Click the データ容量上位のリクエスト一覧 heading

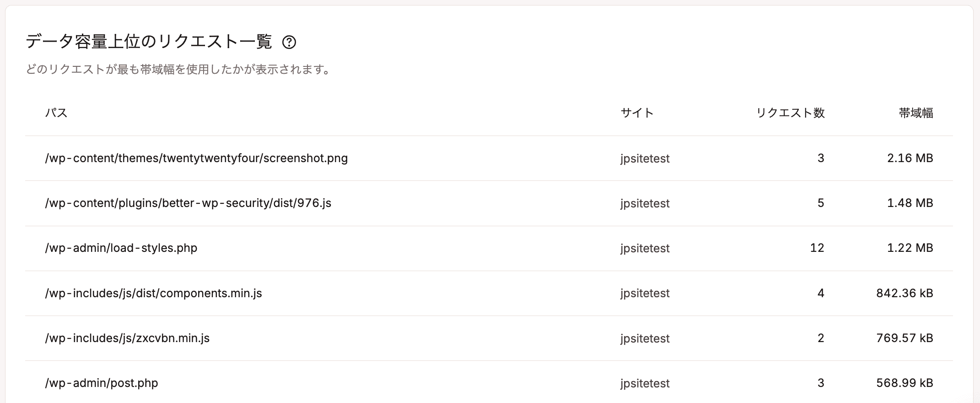[149, 42]
